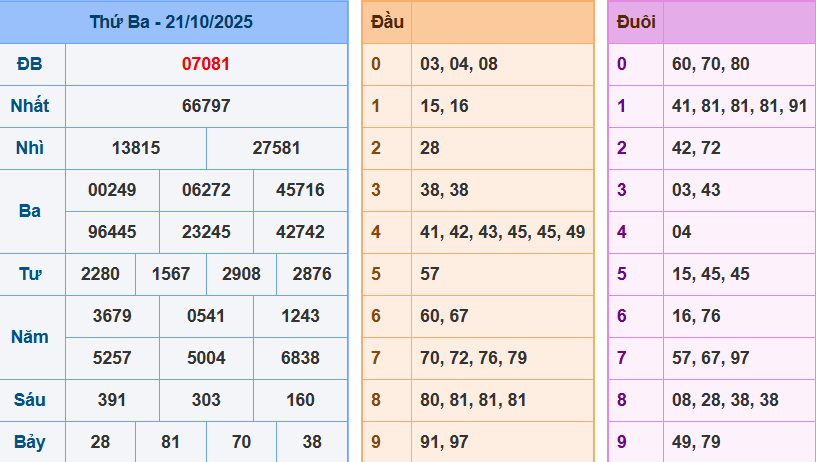Select Đầu row with 41, 42, 43 values
This screenshot has height=462, width=816.
(502, 232)
